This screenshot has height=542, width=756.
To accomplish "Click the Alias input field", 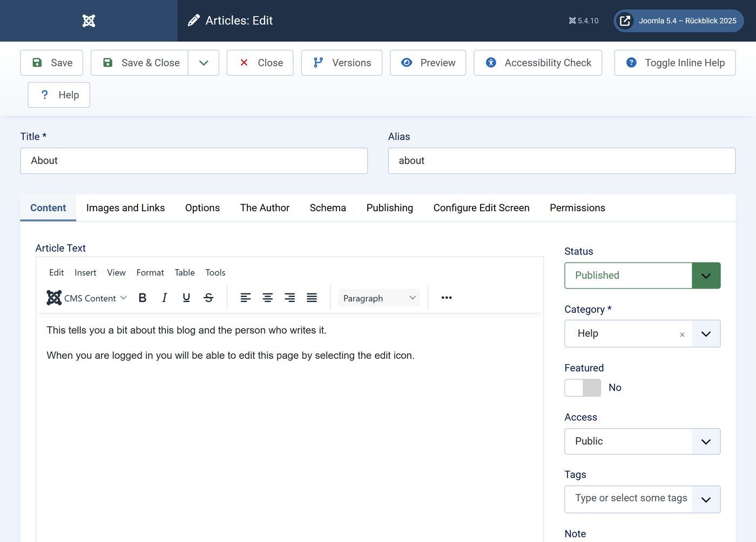I will tap(562, 161).
